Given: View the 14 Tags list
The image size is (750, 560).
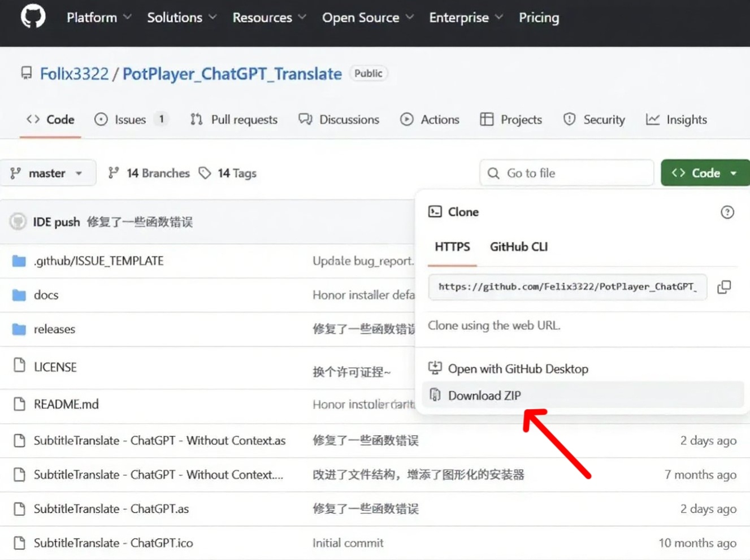Looking at the screenshot, I should pos(228,173).
